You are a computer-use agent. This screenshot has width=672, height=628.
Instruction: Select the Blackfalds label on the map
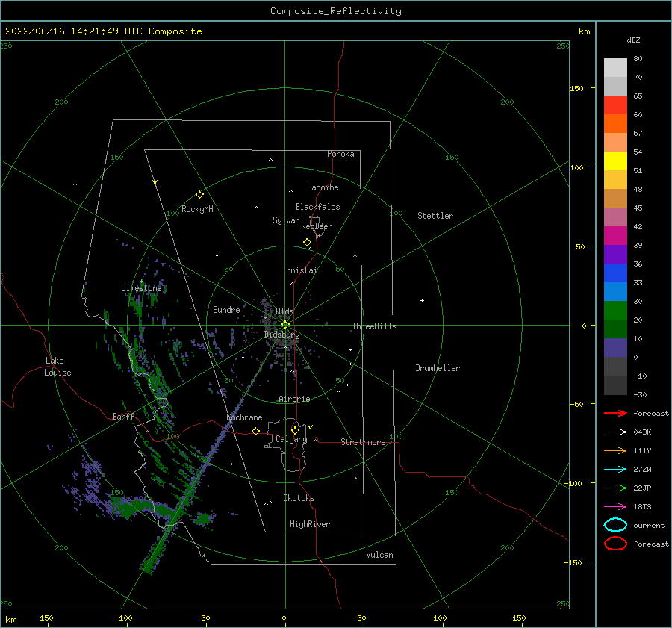[x=317, y=207]
